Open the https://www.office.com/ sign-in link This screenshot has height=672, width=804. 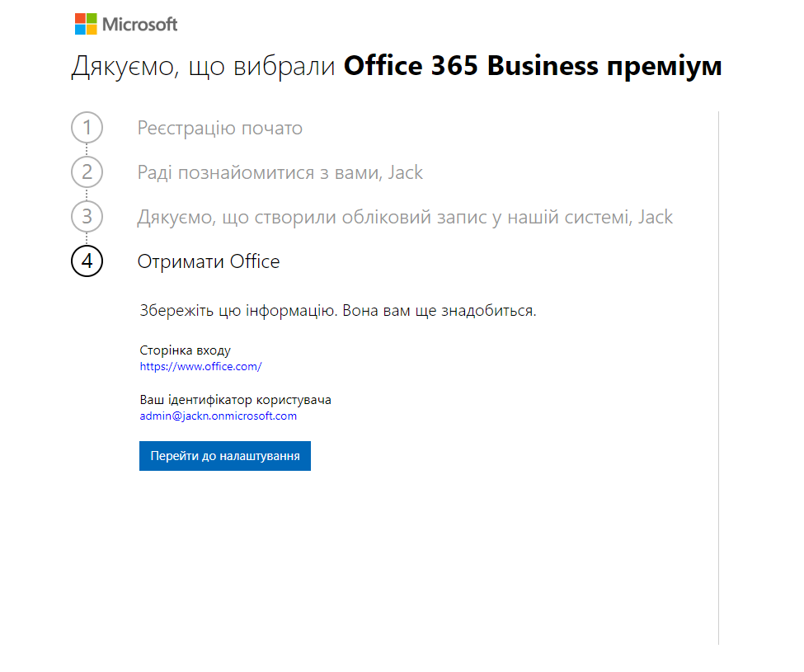coord(200,366)
